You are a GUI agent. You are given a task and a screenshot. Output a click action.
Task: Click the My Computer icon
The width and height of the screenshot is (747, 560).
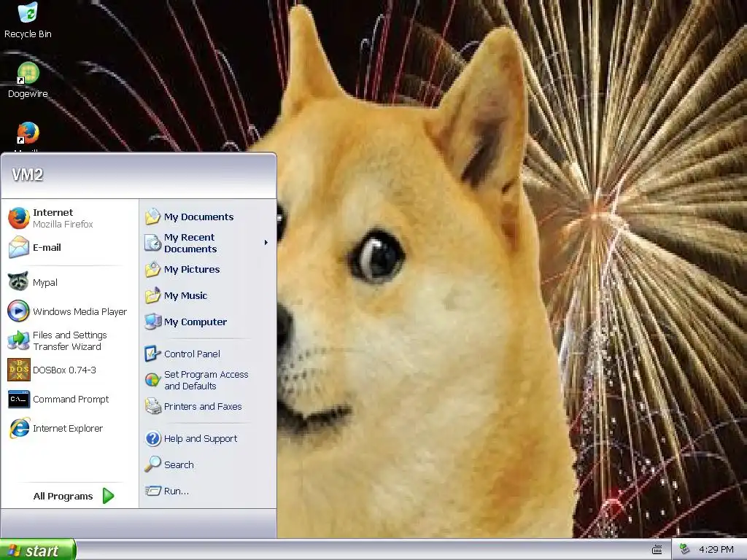tap(152, 322)
